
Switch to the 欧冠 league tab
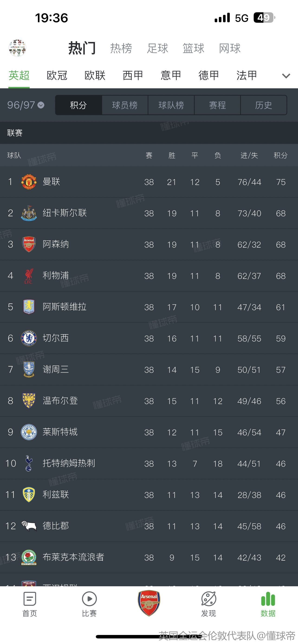click(57, 76)
